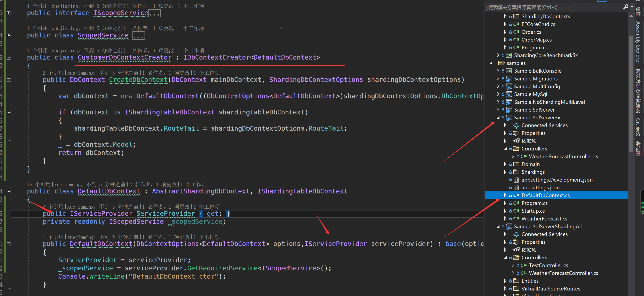Click the project icon beside Sample.MySql
Viewport: 644px width, 296px height.
tap(509, 94)
